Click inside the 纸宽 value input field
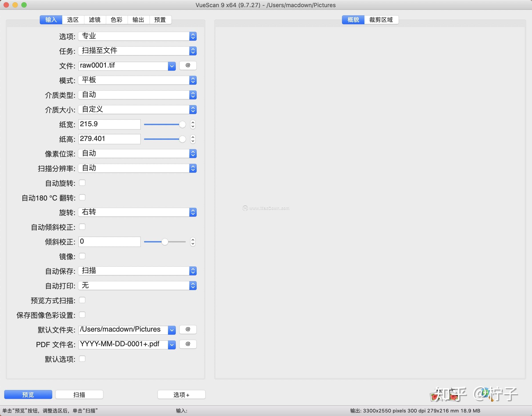 click(109, 124)
